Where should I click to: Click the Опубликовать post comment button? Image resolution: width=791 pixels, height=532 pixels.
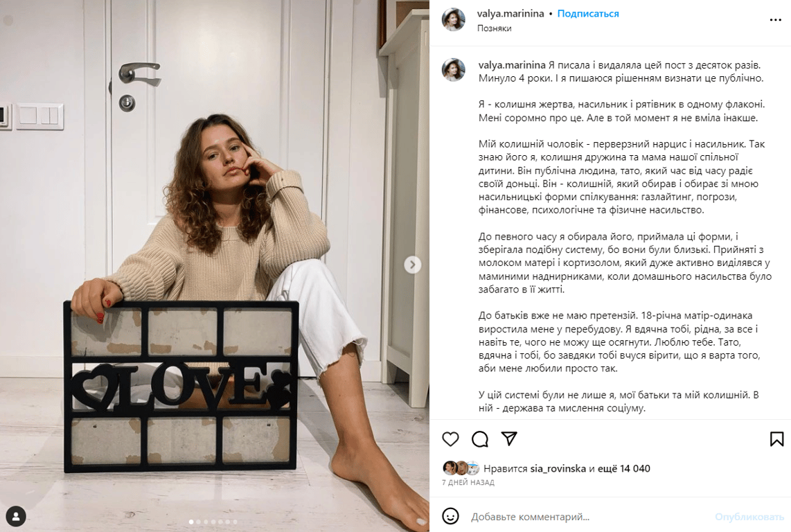coord(749,517)
